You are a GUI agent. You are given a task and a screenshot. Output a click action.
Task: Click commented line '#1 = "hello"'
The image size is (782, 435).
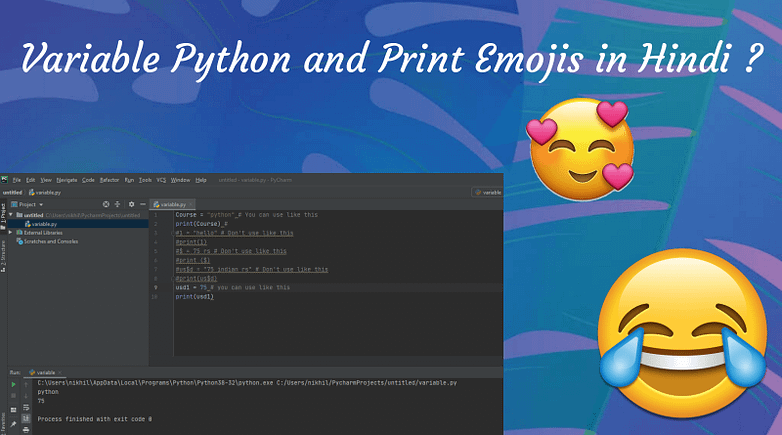pyautogui.click(x=234, y=233)
